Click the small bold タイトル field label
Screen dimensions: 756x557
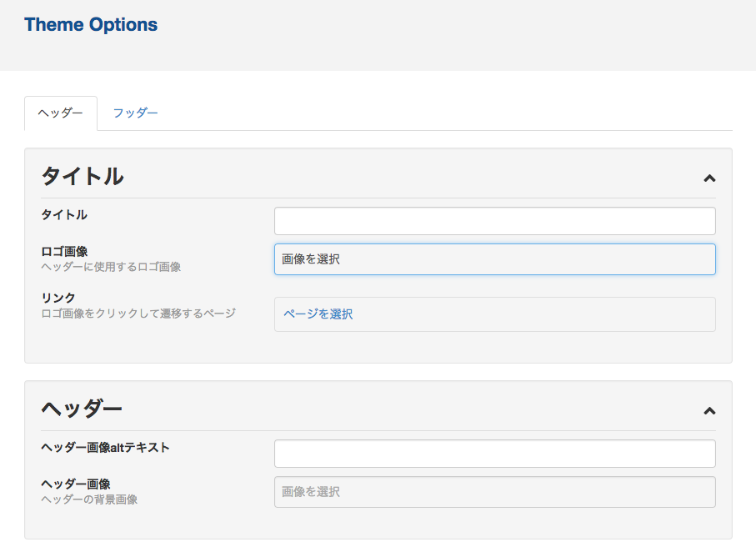click(64, 214)
